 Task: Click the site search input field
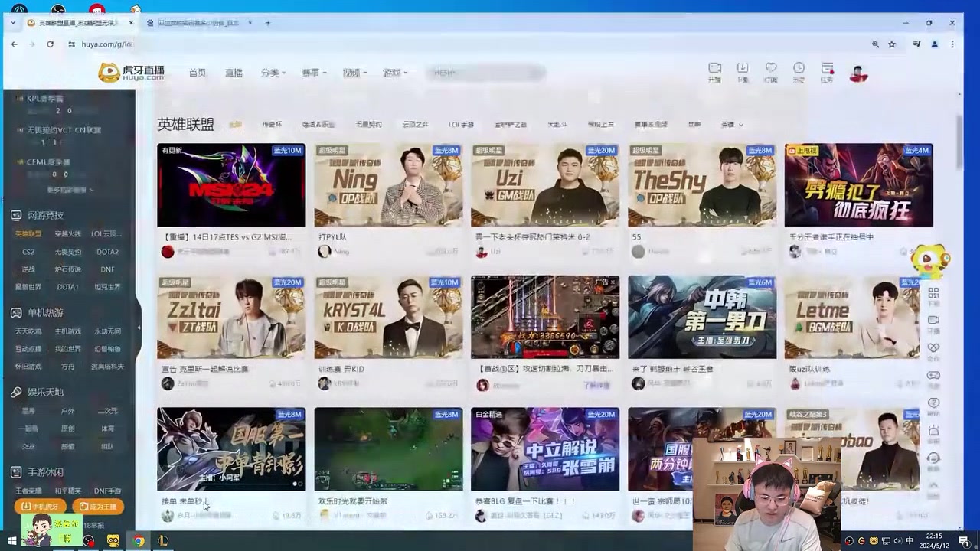(x=488, y=73)
